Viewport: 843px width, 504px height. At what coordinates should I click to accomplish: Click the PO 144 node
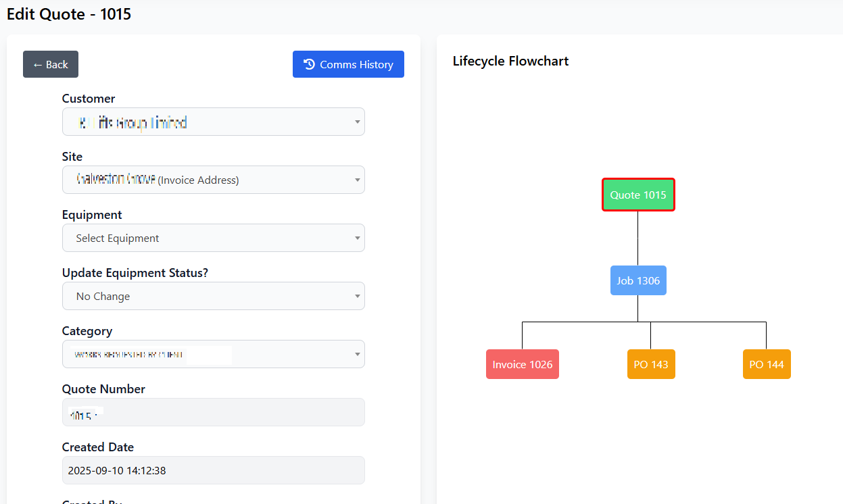pyautogui.click(x=766, y=364)
